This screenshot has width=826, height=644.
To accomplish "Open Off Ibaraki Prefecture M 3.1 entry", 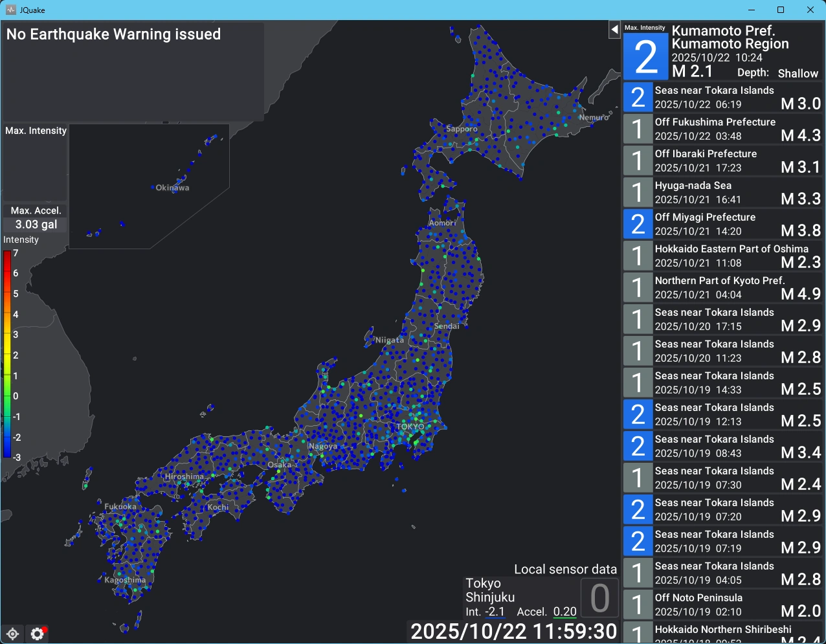I will (x=722, y=161).
